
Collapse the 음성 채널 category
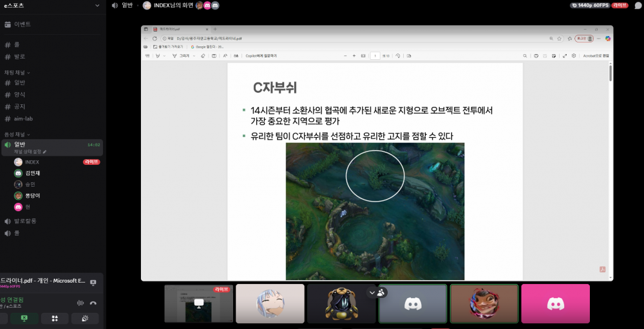pyautogui.click(x=17, y=134)
